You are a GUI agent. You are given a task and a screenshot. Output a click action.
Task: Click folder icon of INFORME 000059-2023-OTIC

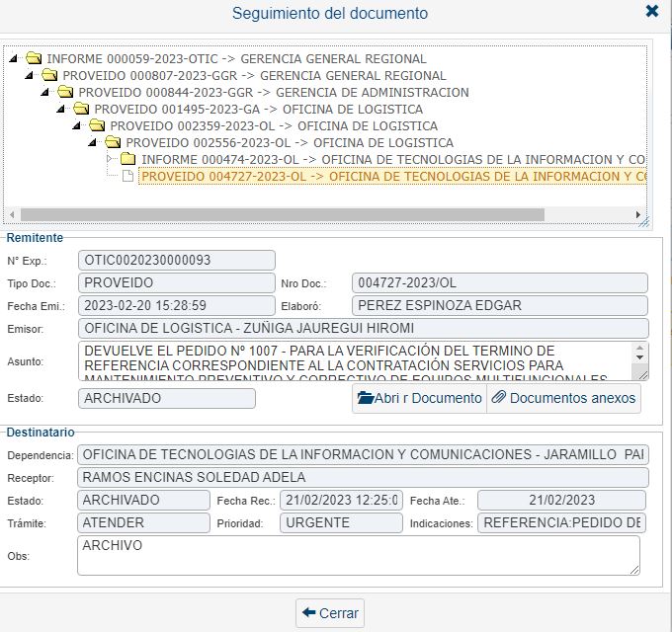(x=34, y=58)
